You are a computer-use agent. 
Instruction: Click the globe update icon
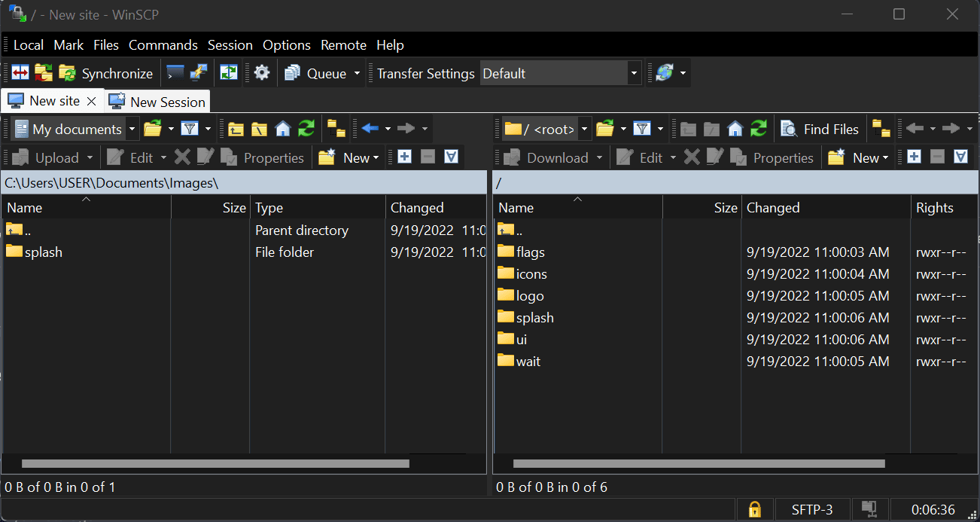(x=664, y=73)
